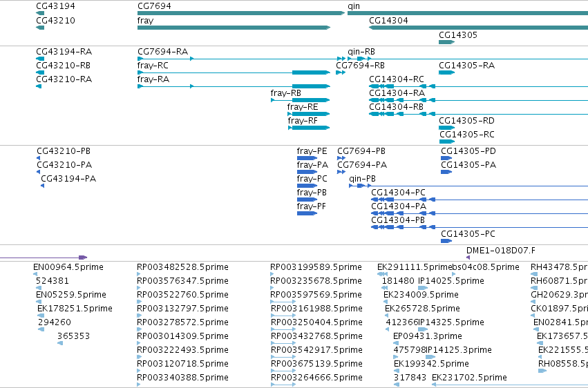The image size is (588, 388).
Task: Click EST EK231702.5prime
Action: [x=510, y=385]
